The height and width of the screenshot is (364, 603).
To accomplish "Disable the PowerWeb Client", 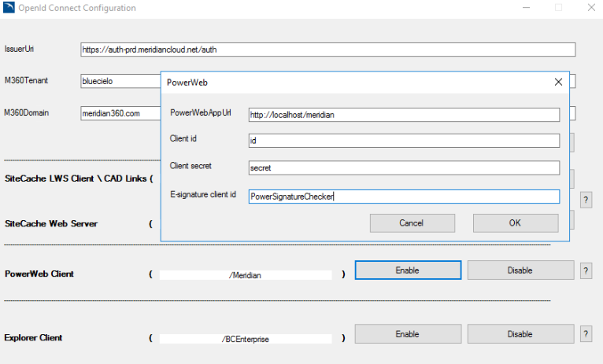I will click(520, 270).
